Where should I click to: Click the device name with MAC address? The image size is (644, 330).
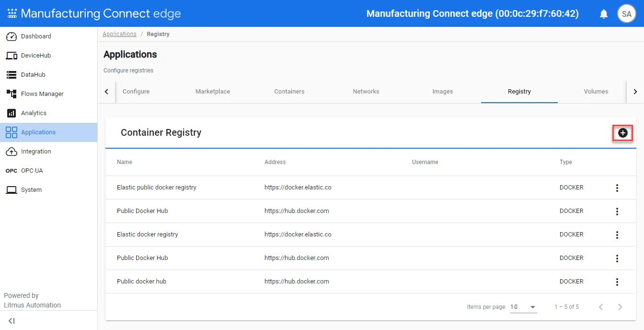(x=472, y=14)
